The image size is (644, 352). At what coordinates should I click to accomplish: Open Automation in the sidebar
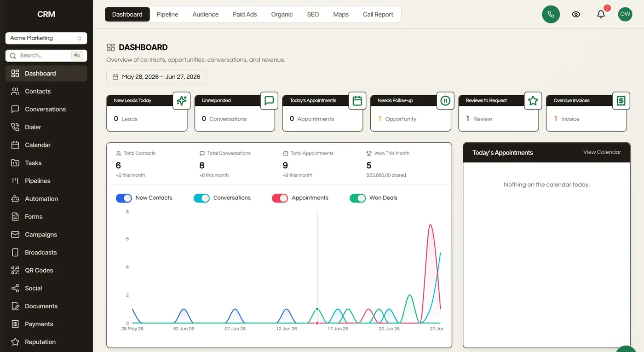pyautogui.click(x=46, y=199)
